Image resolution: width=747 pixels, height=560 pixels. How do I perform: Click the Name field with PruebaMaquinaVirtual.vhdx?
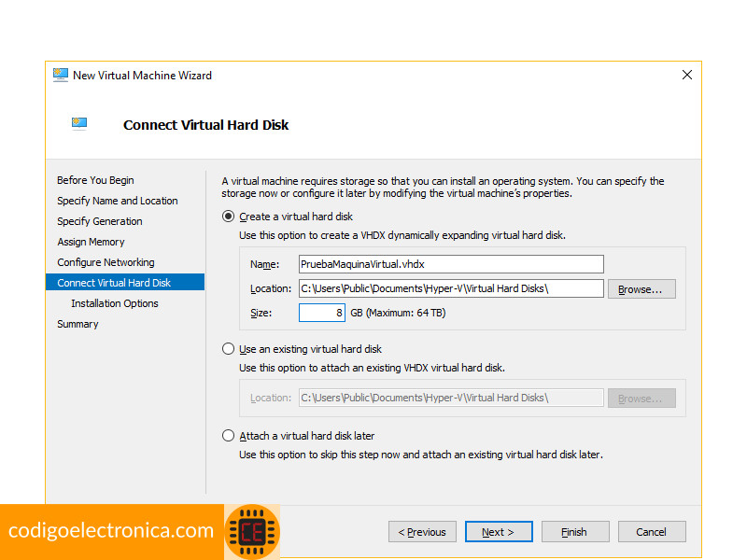pos(451,264)
